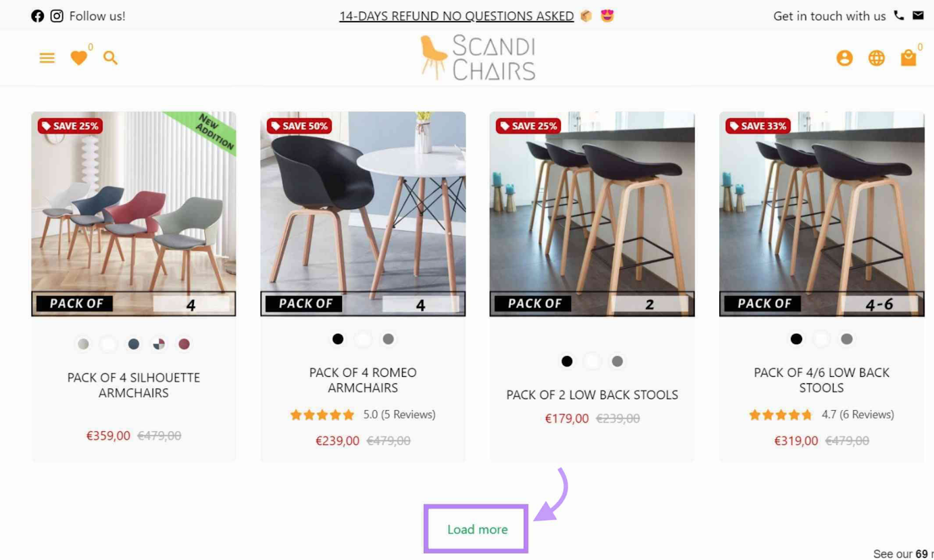The width and height of the screenshot is (934, 560).
Task: Select dark blue Silhouette armchair color
Action: coord(134,344)
